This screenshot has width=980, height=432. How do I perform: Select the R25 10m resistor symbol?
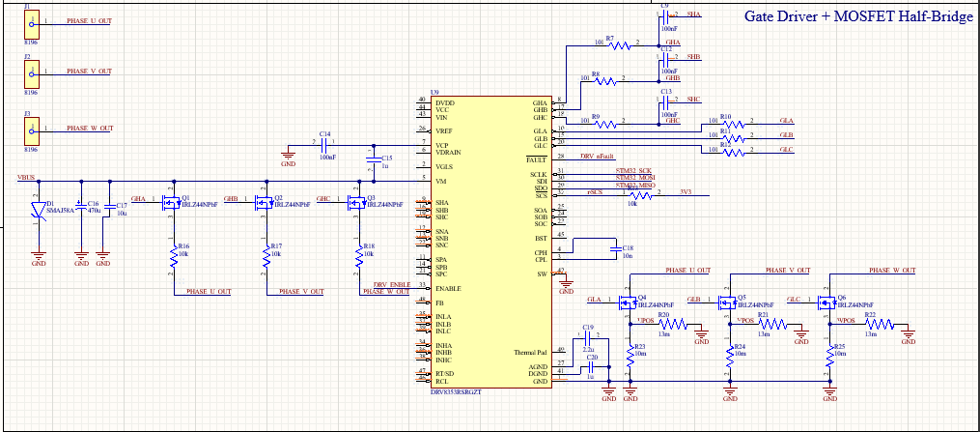click(x=830, y=357)
